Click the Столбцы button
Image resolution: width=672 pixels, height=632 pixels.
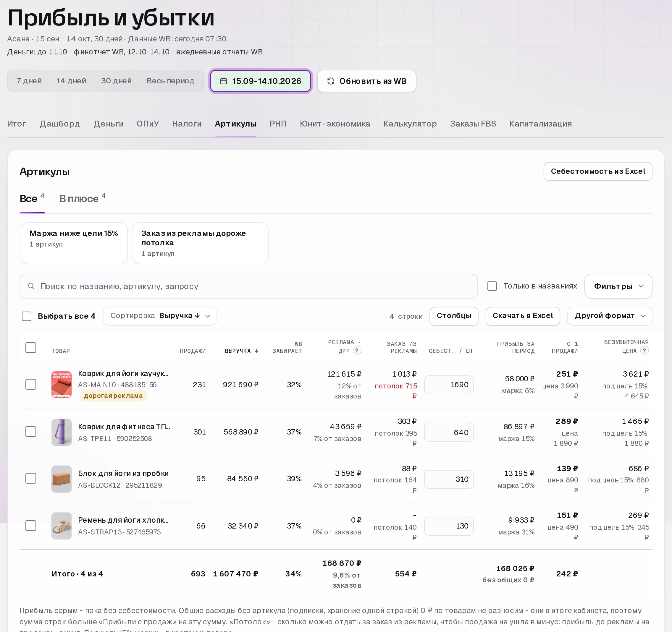tap(454, 316)
